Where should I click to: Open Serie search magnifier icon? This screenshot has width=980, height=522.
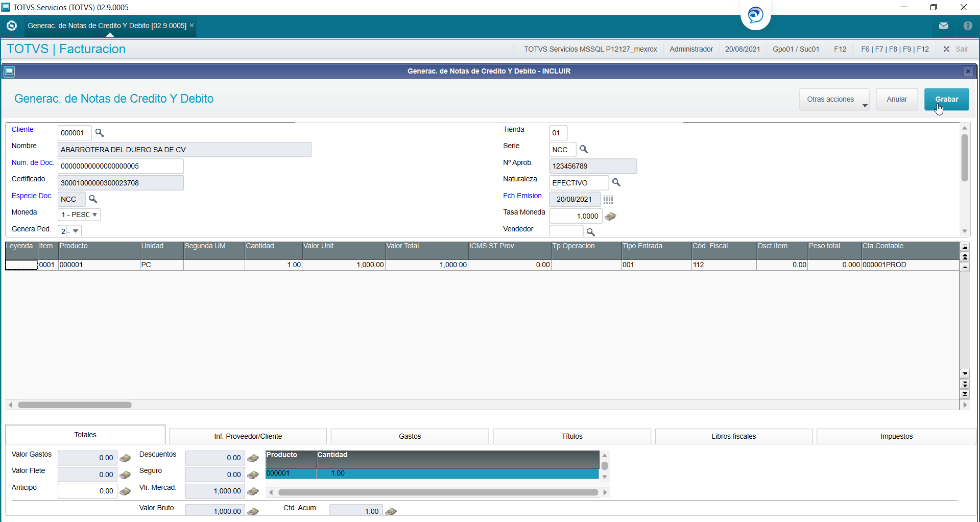coord(584,149)
